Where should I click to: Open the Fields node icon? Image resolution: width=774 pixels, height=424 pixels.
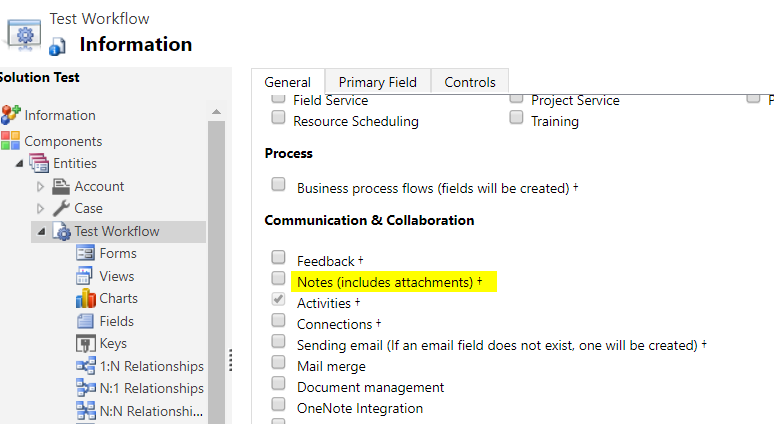(x=85, y=321)
